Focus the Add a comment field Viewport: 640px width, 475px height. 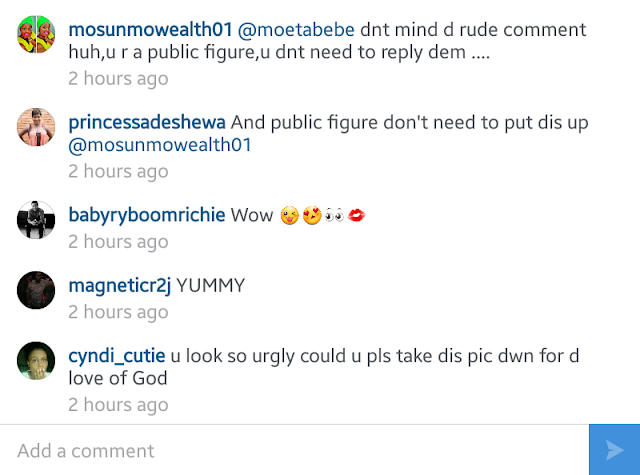[x=294, y=450]
